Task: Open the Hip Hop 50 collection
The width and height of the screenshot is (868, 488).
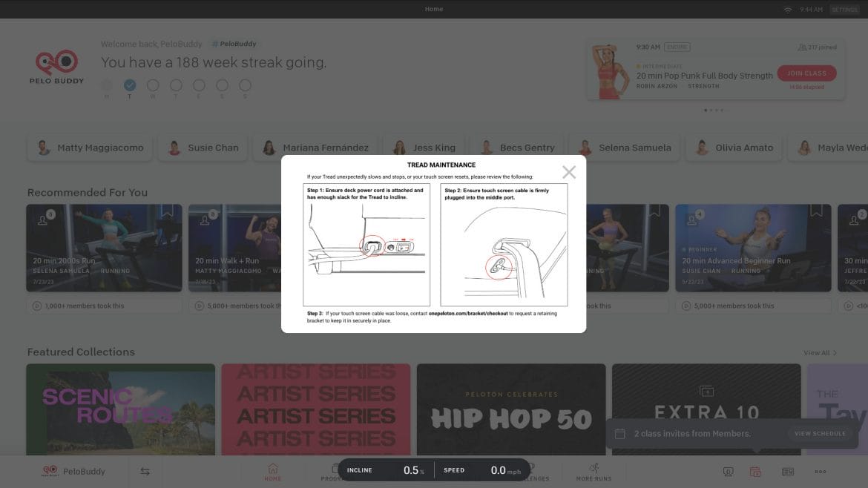Action: click(x=511, y=409)
